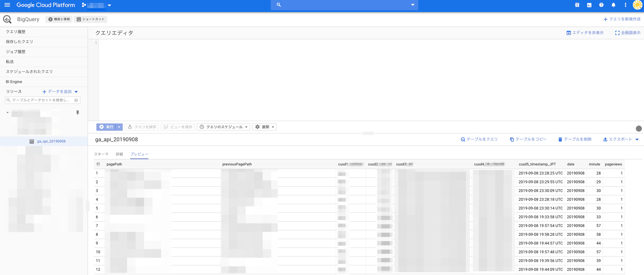This screenshot has width=644, height=275.
Task: Select the プレビュー tab
Action: [x=139, y=154]
